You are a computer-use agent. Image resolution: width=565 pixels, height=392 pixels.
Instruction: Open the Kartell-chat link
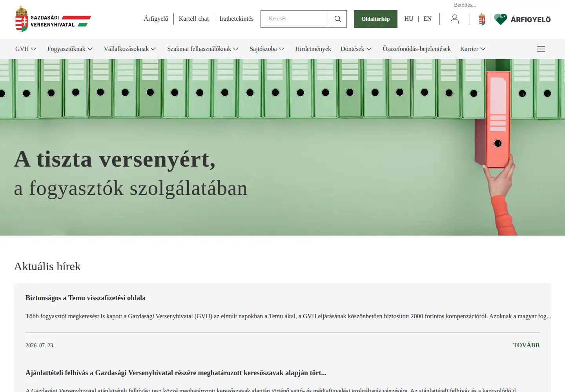(194, 19)
